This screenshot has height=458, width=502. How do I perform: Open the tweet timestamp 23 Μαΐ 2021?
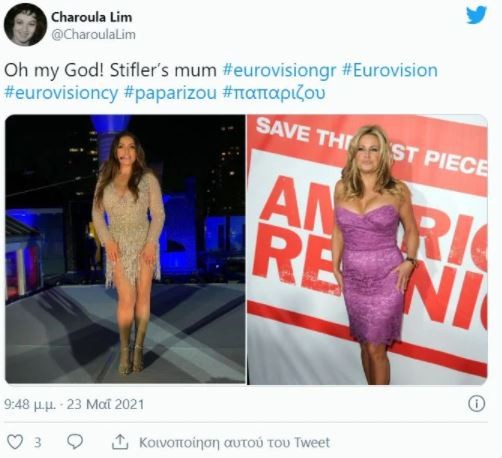(x=105, y=404)
